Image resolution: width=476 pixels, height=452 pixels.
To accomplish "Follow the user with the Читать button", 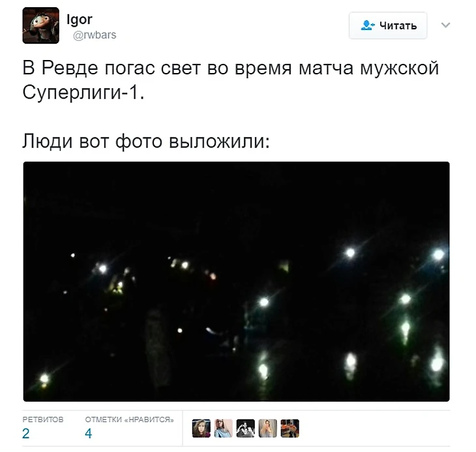I will tap(388, 25).
